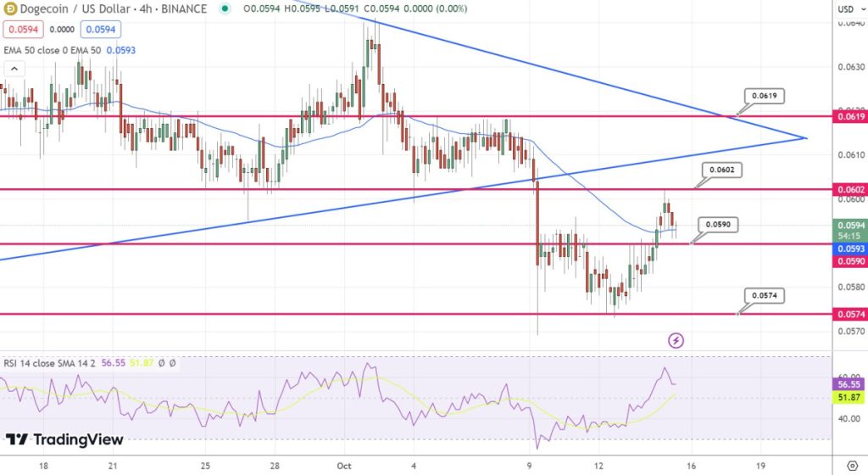Click the red 0.0594 sell price box
The image size is (868, 475).
click(20, 30)
